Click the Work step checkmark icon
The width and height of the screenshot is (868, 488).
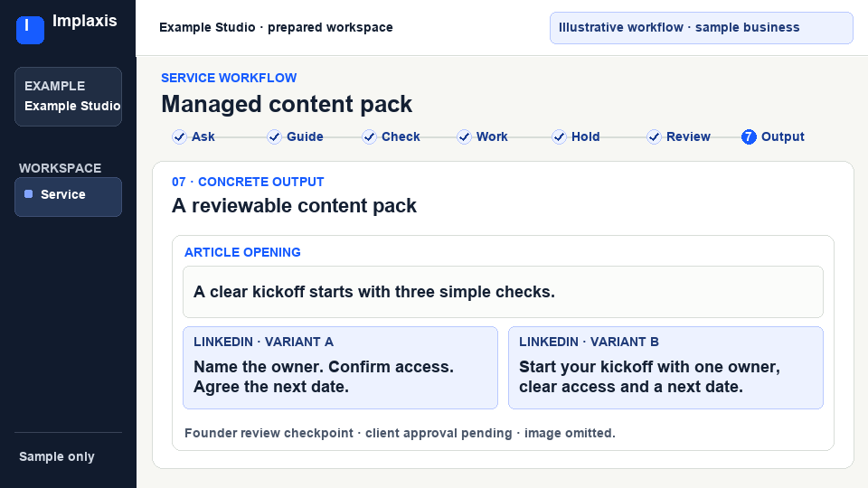pyautogui.click(x=464, y=136)
